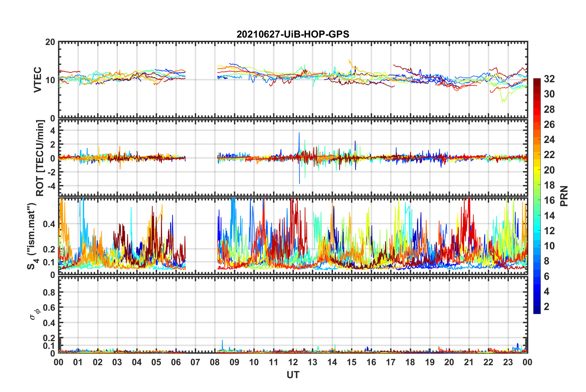The width and height of the screenshot is (586, 392).
Task: Select the "6" tick on PRN colorbar
Action: click(547, 276)
